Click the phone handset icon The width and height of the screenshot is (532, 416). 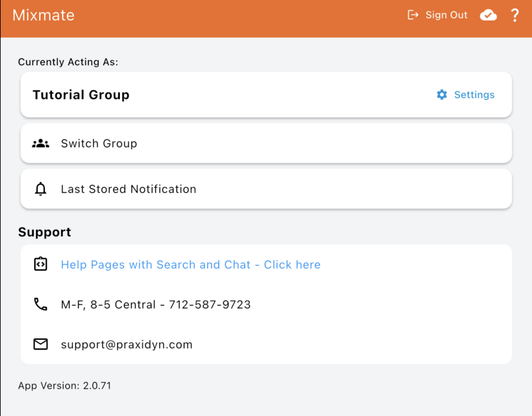40,304
